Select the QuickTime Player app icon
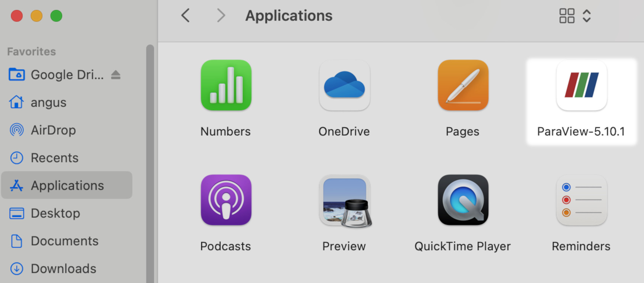Screen dimensions: 644x283 [463, 200]
